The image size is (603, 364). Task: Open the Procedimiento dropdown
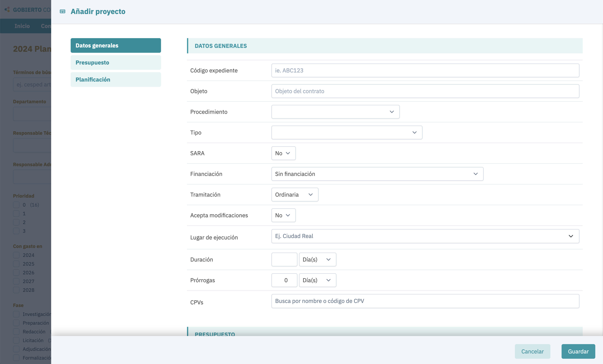(x=335, y=112)
